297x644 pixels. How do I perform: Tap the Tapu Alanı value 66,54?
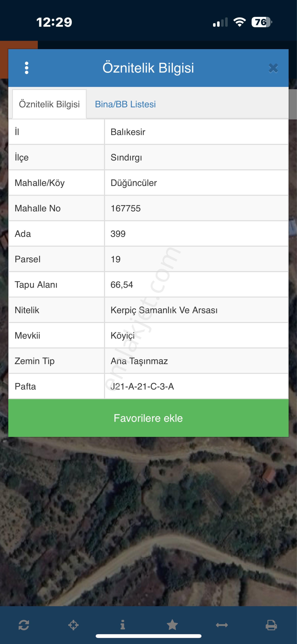click(x=122, y=285)
